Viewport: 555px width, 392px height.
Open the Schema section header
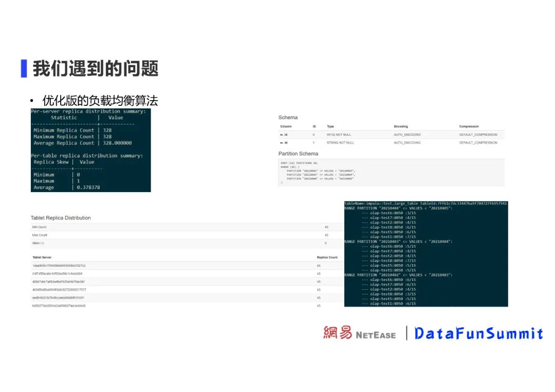pyautogui.click(x=288, y=117)
